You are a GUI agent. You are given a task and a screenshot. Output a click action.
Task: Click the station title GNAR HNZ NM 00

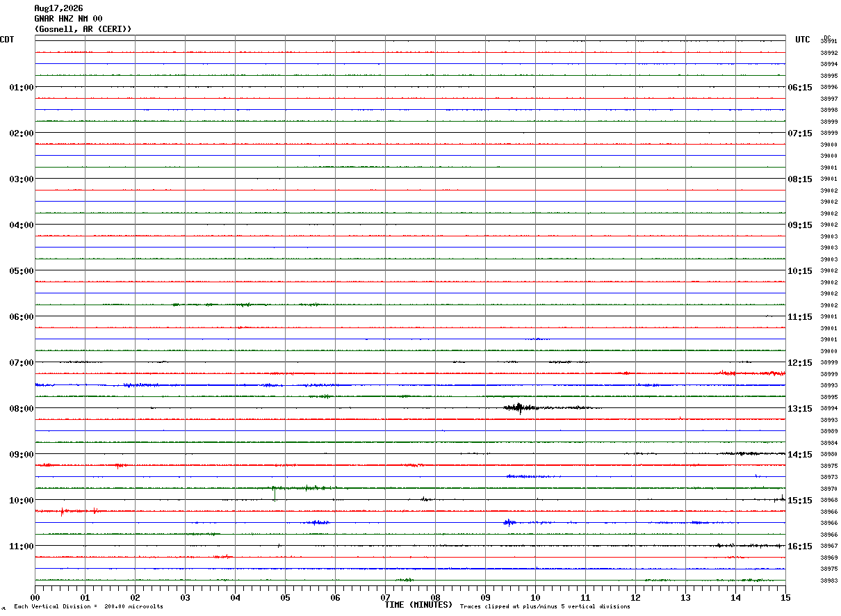68,19
